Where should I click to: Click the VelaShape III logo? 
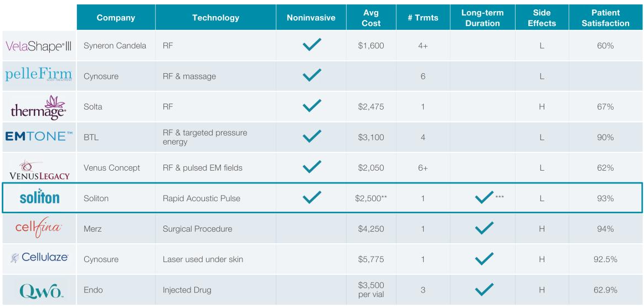pyautogui.click(x=39, y=47)
